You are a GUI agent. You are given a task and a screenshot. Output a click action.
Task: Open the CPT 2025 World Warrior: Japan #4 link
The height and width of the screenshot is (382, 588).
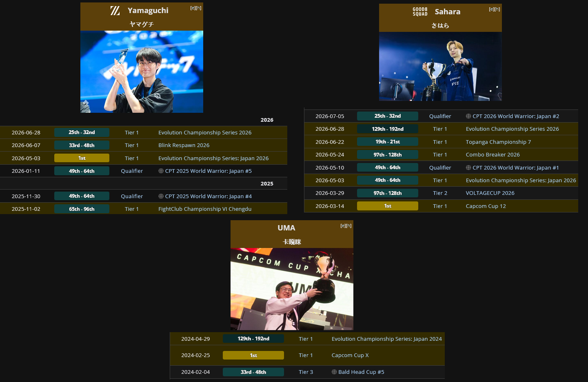209,196
